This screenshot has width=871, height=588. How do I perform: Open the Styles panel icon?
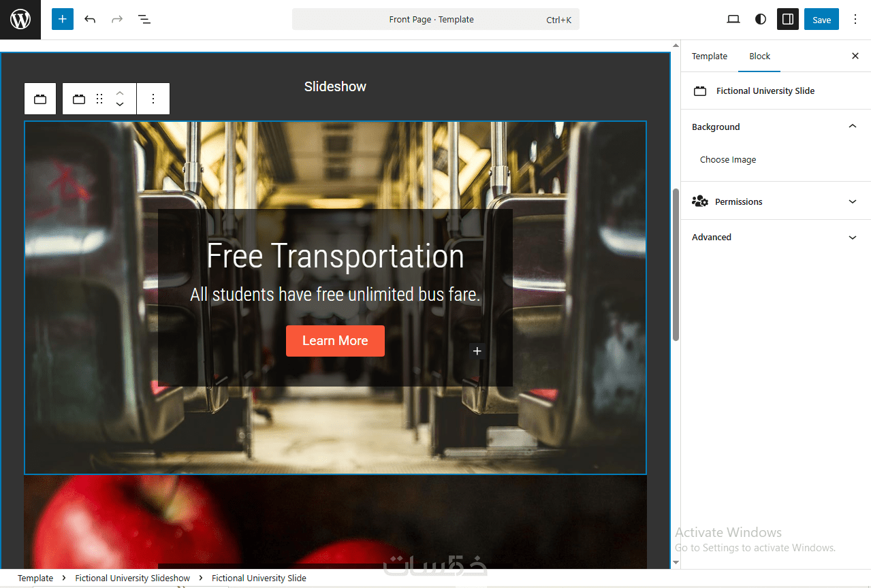tap(761, 19)
